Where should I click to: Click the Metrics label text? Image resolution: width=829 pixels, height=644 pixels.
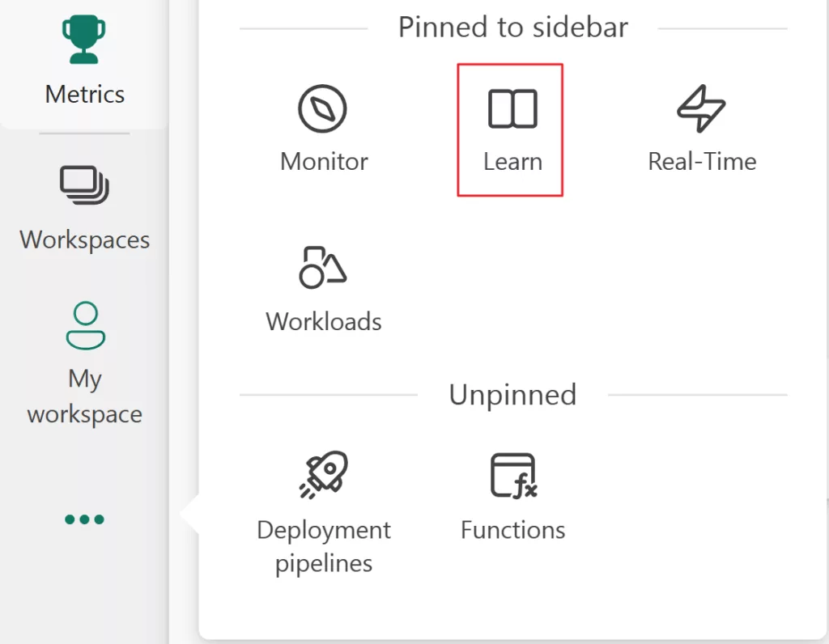(84, 95)
